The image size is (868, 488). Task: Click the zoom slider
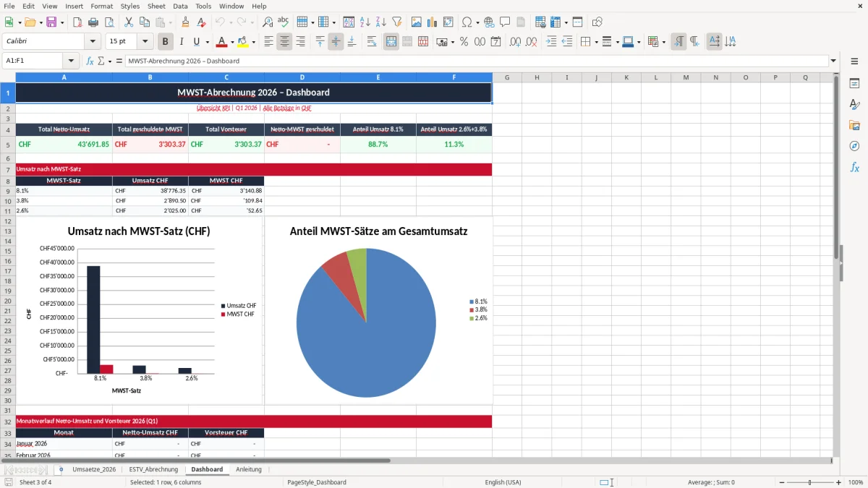(809, 482)
